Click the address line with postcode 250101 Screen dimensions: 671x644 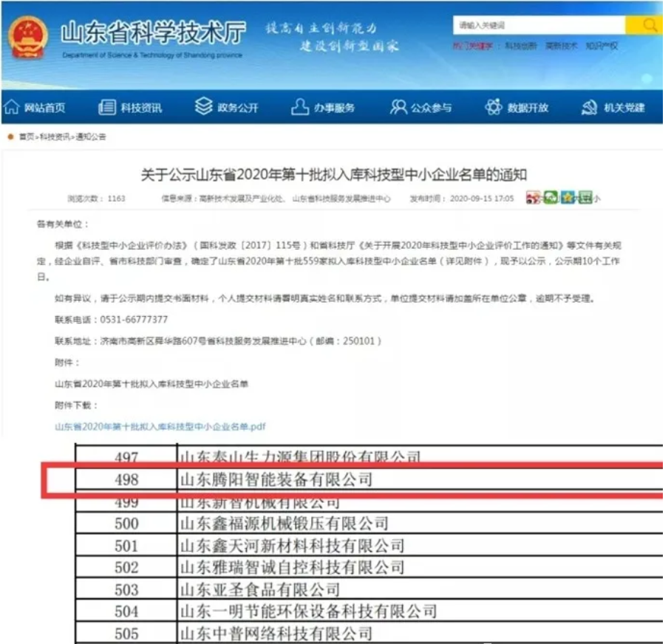[218, 340]
